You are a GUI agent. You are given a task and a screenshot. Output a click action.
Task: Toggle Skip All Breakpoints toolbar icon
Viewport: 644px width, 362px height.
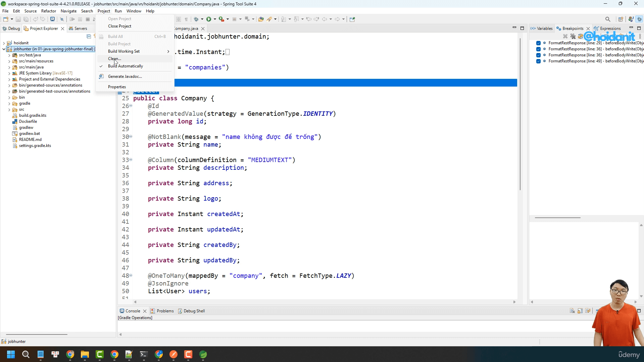click(62, 19)
